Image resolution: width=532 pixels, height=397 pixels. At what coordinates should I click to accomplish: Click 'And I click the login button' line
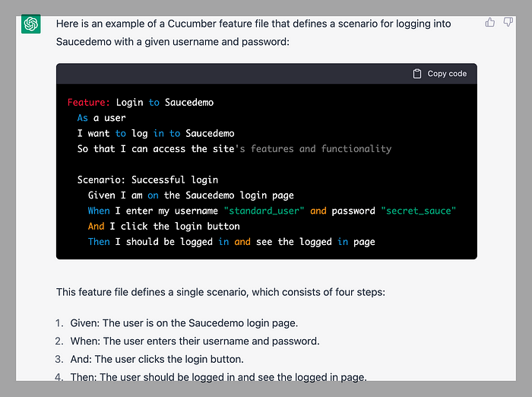click(x=164, y=226)
